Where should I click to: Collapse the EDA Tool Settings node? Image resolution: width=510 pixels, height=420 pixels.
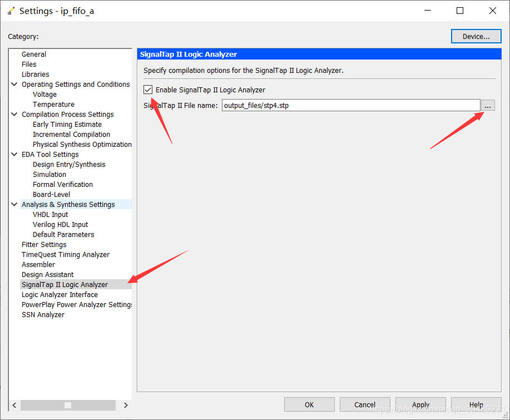(x=14, y=154)
